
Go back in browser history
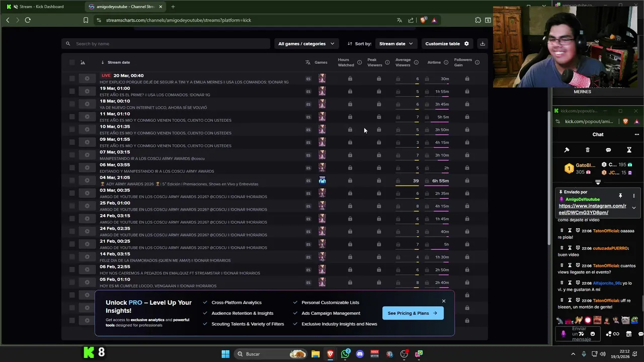(8, 20)
